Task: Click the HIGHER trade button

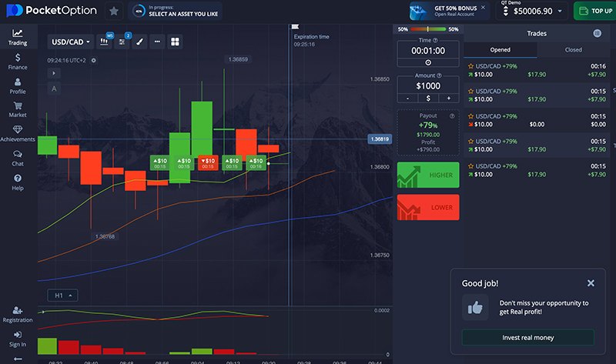Action: point(428,175)
